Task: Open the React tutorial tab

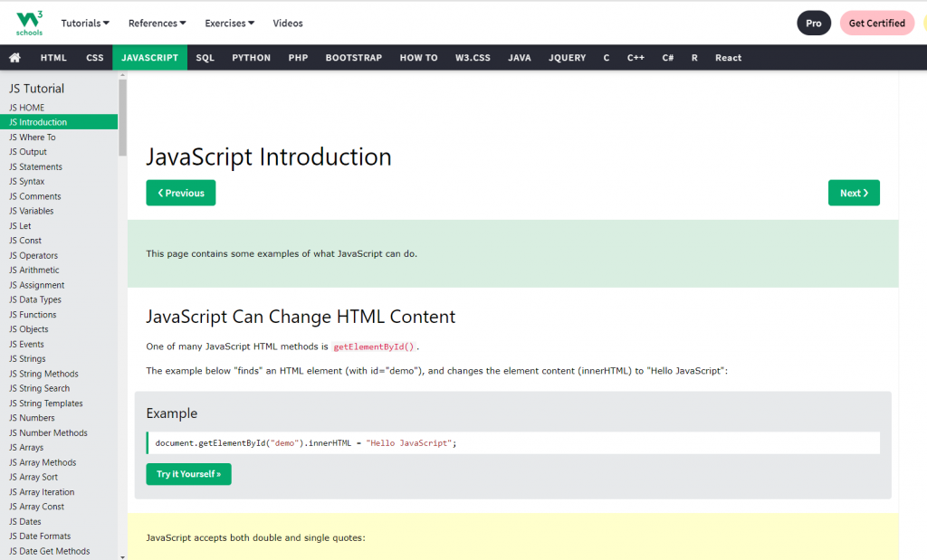Action: point(728,58)
